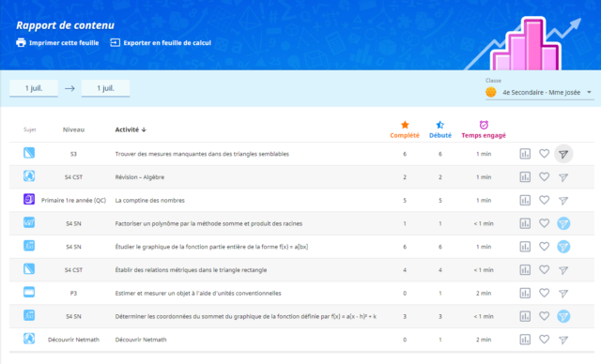
Task: Open the start date field 1 juil.
Action: (x=34, y=88)
